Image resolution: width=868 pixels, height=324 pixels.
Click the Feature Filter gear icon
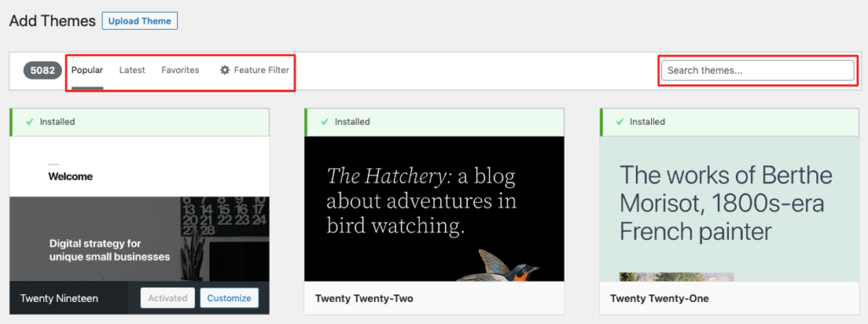(225, 70)
